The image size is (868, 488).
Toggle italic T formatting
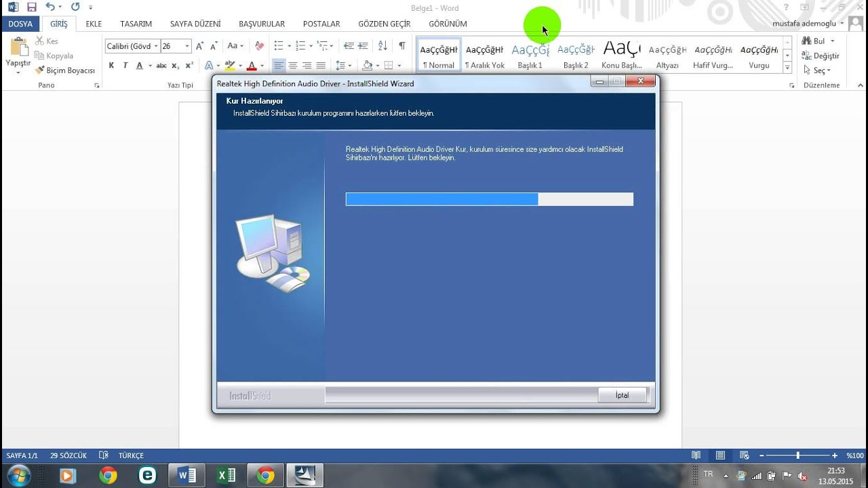(x=125, y=66)
